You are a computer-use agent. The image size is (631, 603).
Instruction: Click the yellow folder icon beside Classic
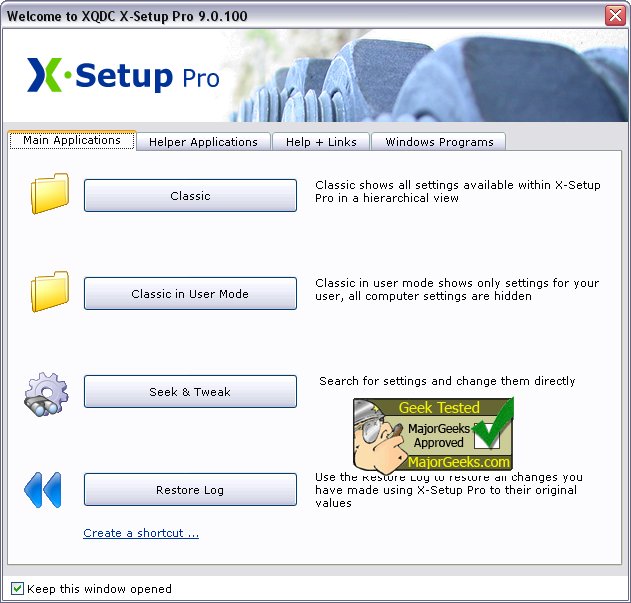(50, 194)
